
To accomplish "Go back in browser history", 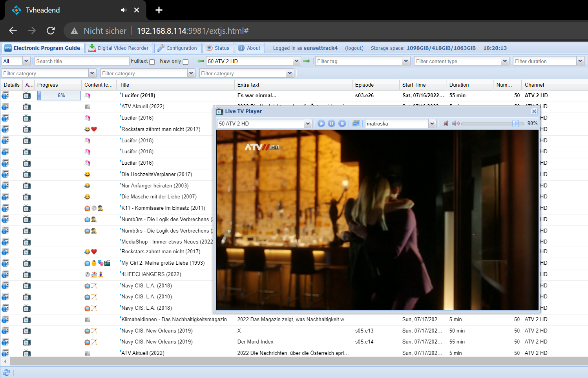I will (x=13, y=31).
